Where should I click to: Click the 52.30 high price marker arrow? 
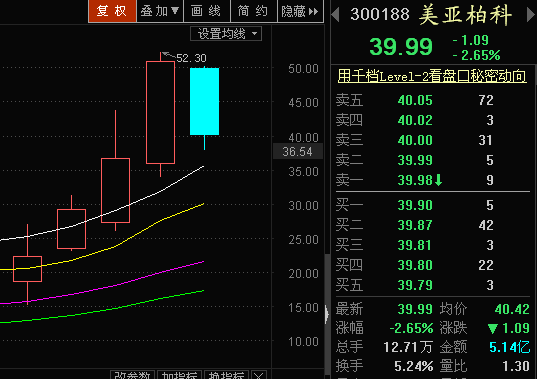click(x=168, y=55)
